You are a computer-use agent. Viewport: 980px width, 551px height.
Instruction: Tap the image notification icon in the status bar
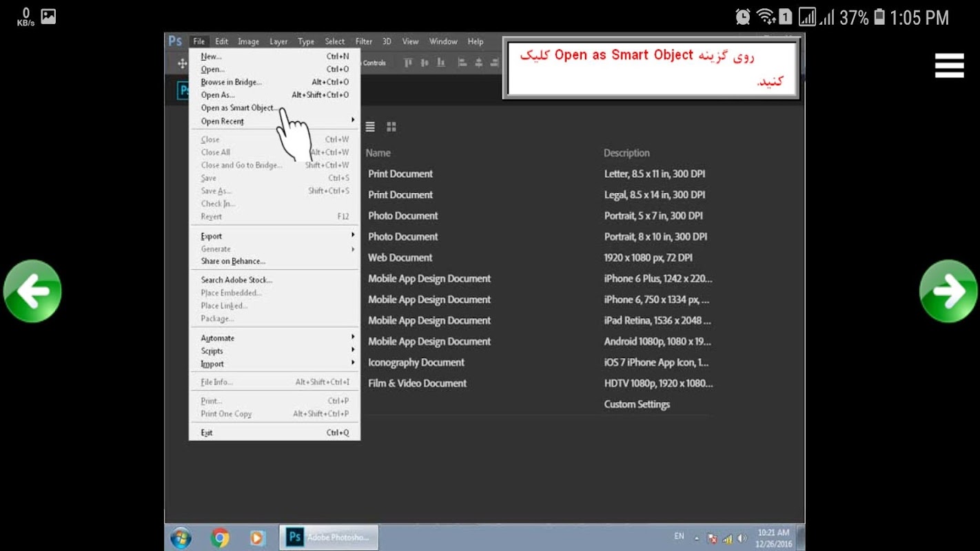(x=48, y=17)
